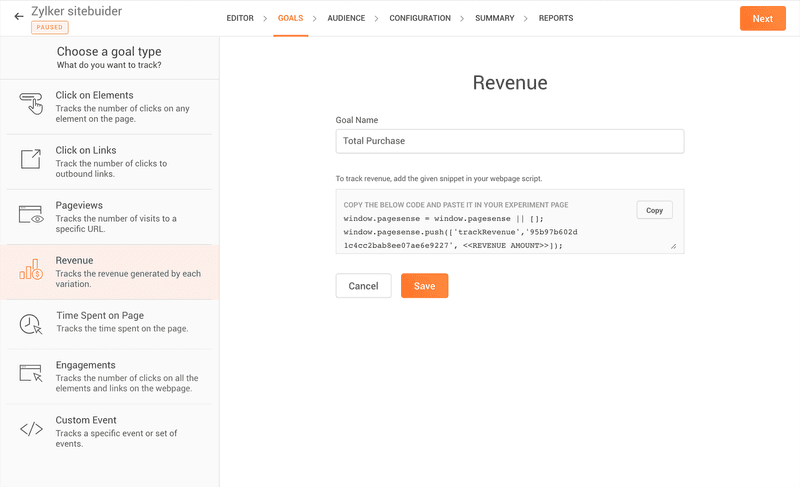
Task: Select the Click on Elements goal icon
Action: click(x=32, y=103)
